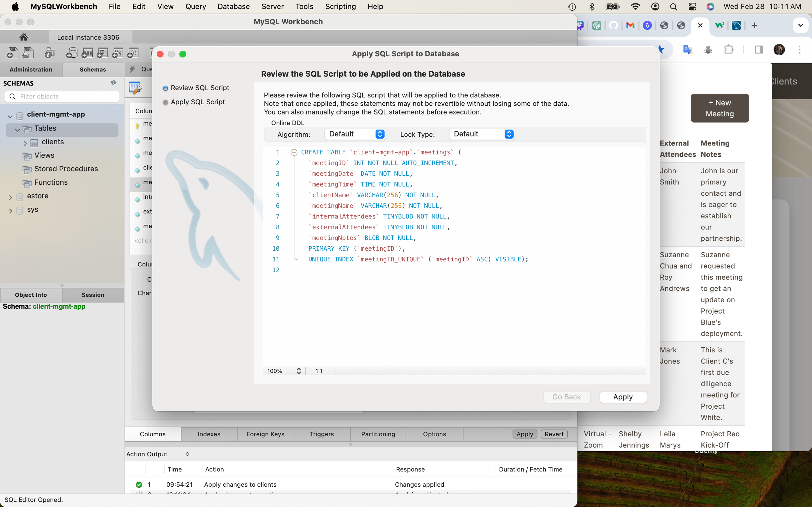The image size is (812, 507).
Task: Click the create new view icon
Action: [102, 53]
